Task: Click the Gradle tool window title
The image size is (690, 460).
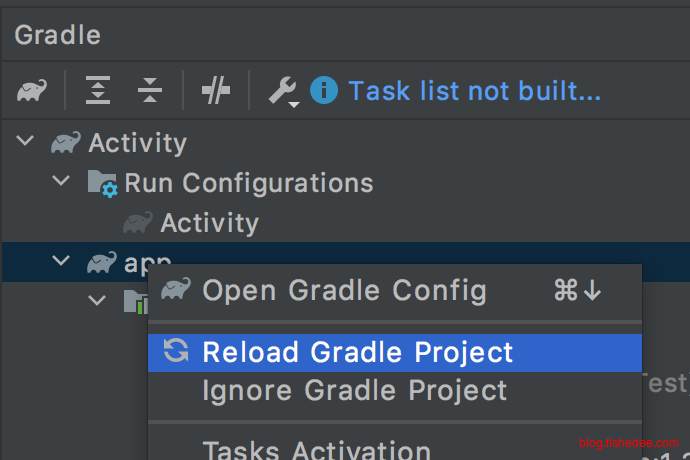Action: coord(58,35)
